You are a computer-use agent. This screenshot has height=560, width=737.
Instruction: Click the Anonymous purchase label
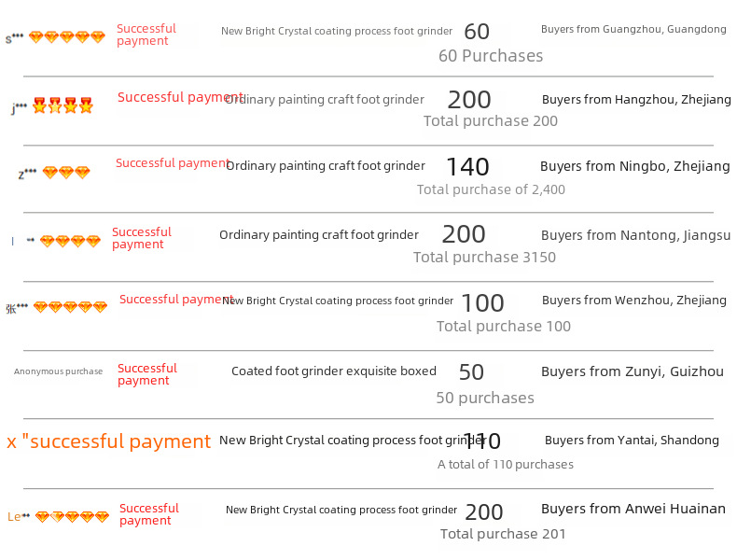[x=58, y=371]
